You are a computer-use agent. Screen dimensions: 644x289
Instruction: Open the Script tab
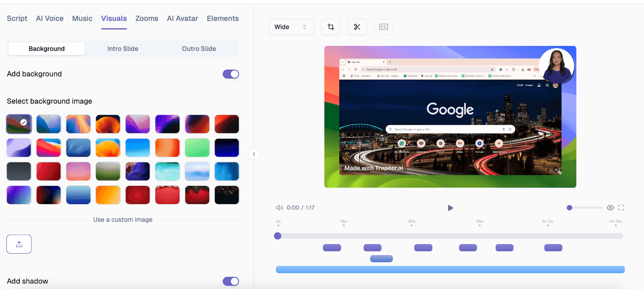pos(17,19)
